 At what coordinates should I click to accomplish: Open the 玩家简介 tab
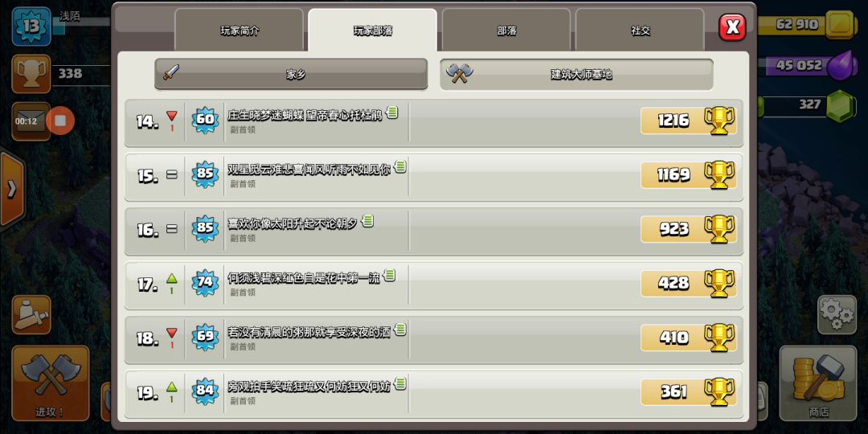[240, 31]
